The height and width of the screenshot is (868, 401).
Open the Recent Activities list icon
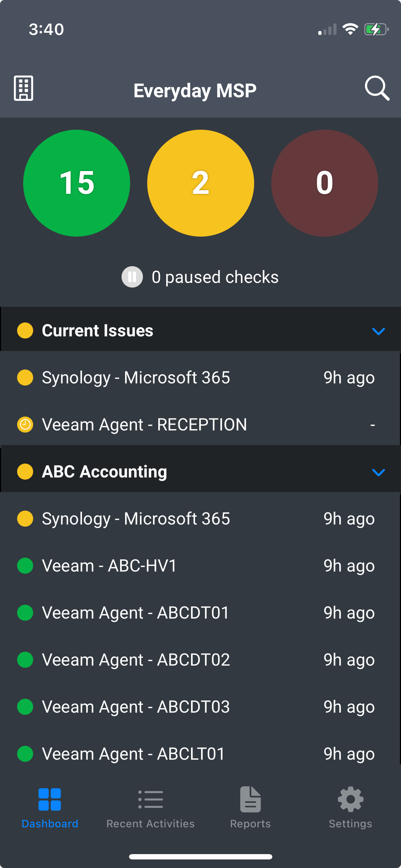pyautogui.click(x=150, y=799)
